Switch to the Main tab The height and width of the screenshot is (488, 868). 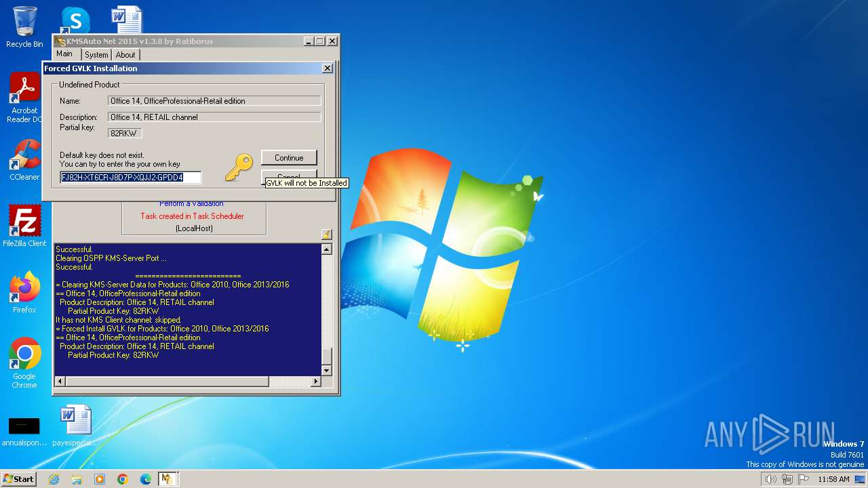pos(64,54)
